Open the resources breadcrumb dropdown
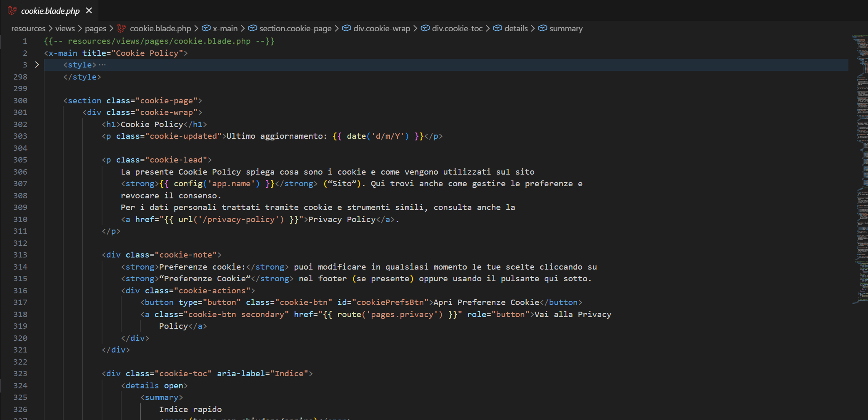This screenshot has height=420, width=868. tap(28, 28)
